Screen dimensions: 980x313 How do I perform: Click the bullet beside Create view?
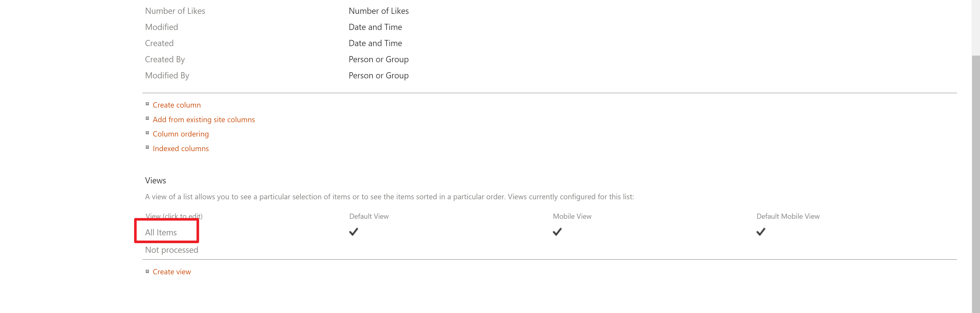click(147, 272)
